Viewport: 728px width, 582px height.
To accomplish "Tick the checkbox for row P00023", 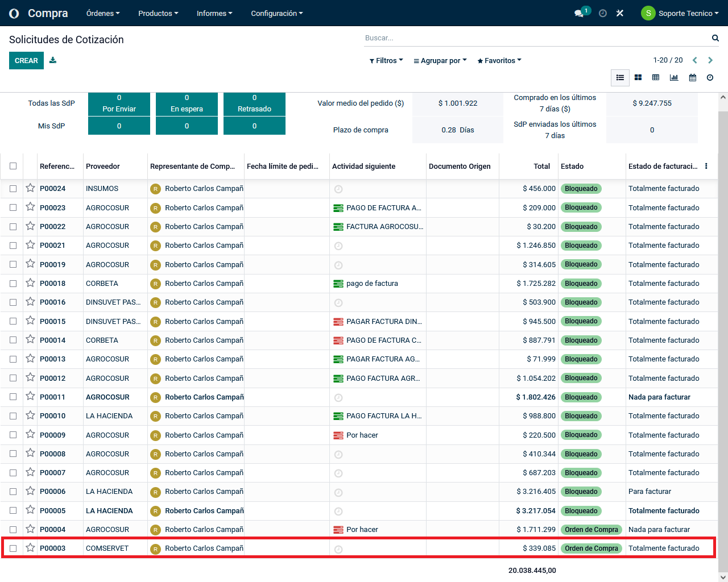I will (x=13, y=207).
